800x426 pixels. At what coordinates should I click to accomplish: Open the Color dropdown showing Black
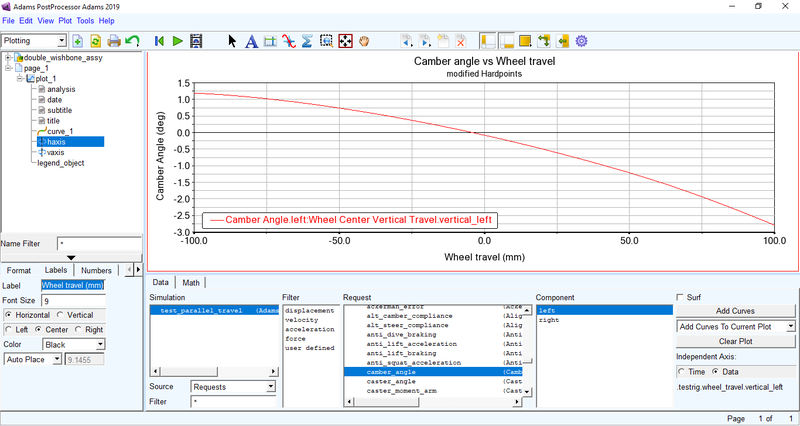coord(71,344)
